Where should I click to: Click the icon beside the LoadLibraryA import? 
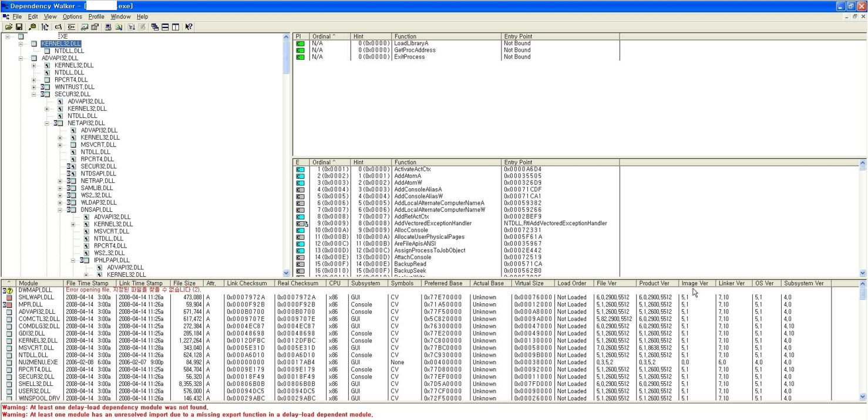[300, 43]
